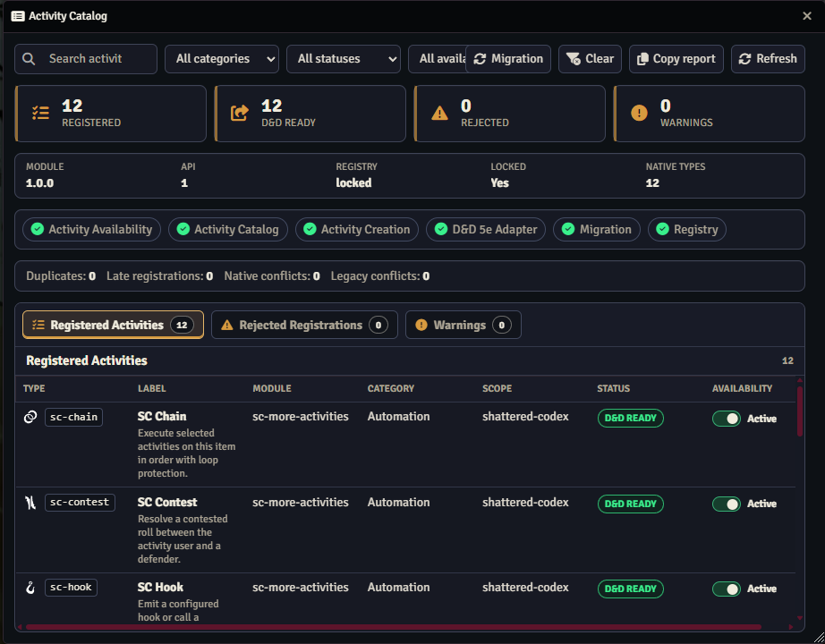Click the SC Contest label text

tap(167, 502)
